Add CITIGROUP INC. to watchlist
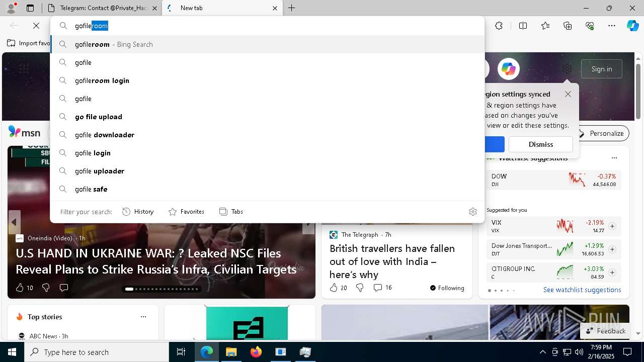The width and height of the screenshot is (644, 362). click(x=612, y=273)
